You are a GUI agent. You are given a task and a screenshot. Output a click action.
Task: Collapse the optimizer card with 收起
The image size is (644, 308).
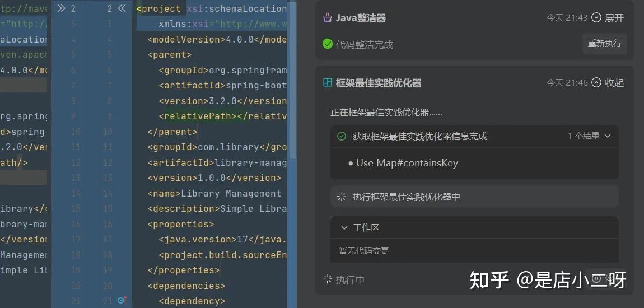point(608,82)
